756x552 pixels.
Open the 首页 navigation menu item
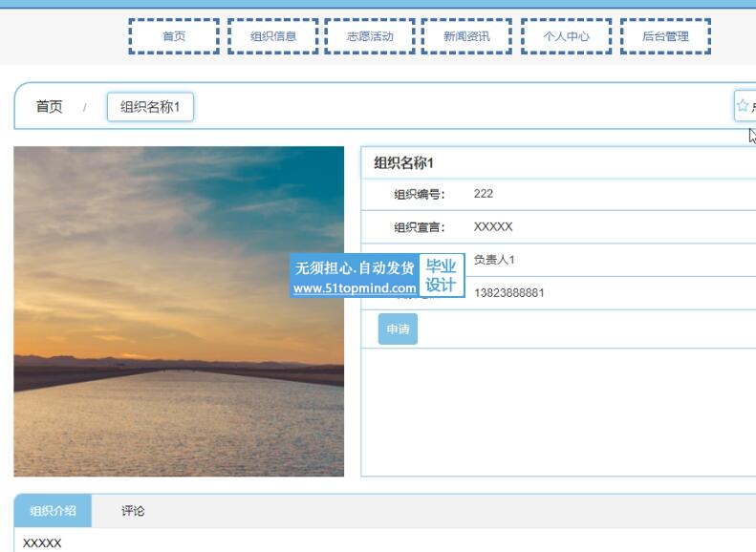pyautogui.click(x=174, y=36)
